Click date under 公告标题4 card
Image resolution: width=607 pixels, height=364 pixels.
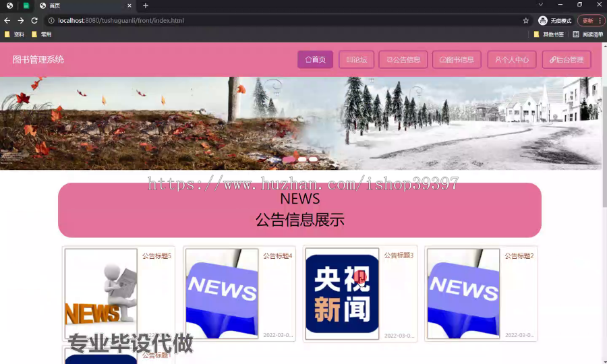[x=278, y=335]
